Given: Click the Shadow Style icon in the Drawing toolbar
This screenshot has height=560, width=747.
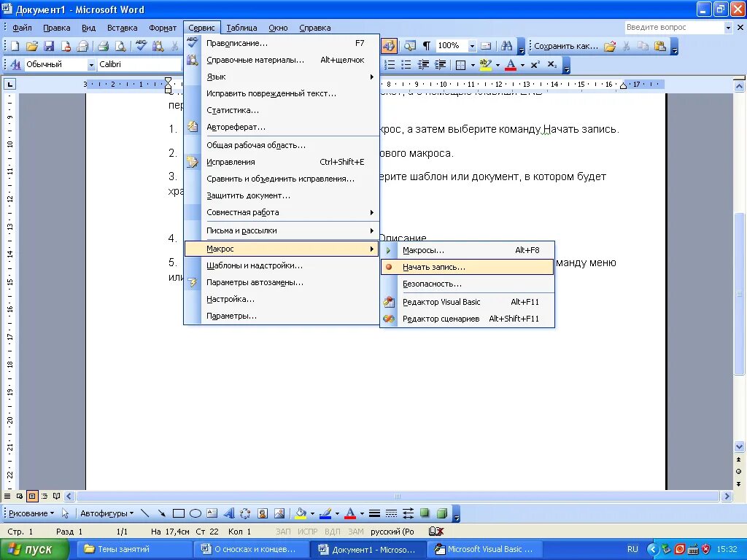Looking at the screenshot, I should click(425, 513).
